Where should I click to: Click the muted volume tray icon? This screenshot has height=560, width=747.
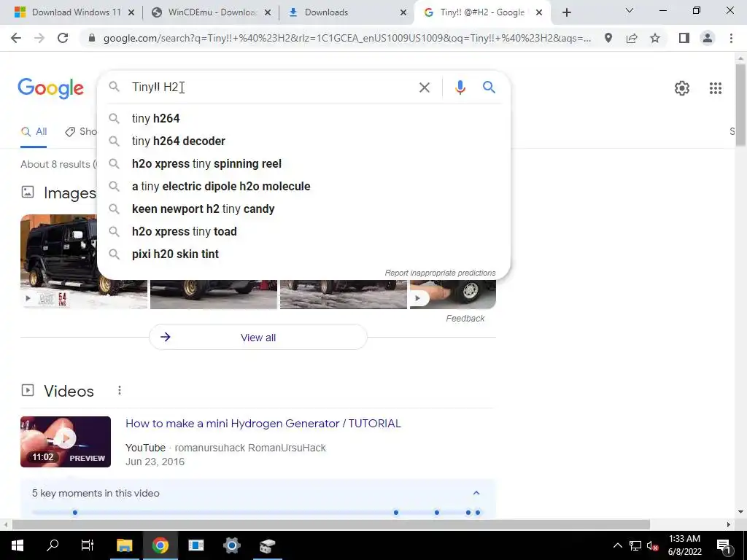point(652,545)
